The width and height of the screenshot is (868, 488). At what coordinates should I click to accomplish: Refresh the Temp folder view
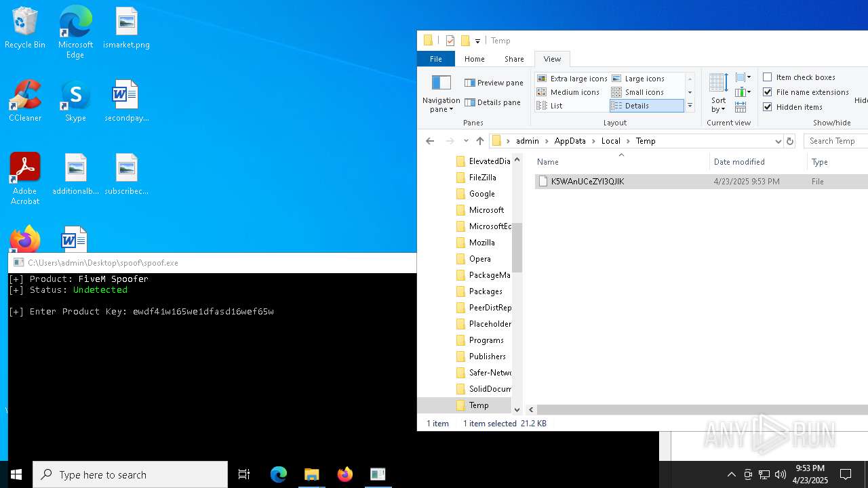(789, 141)
